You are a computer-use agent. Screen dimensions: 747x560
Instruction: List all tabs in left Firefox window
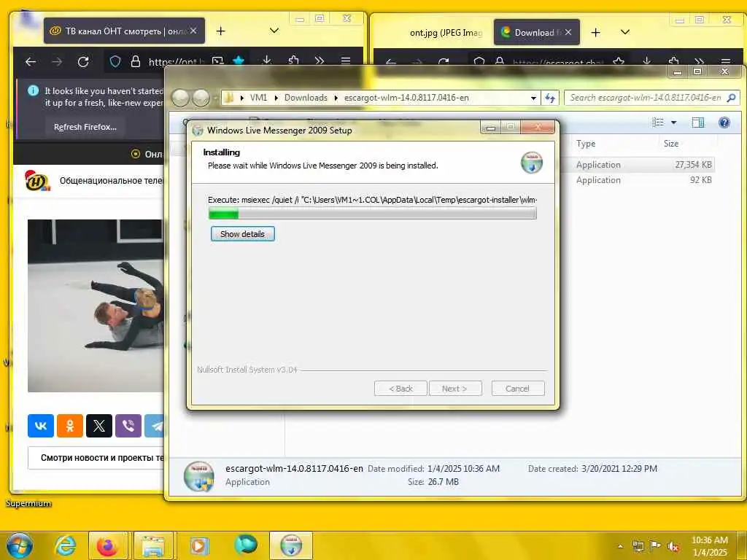[x=274, y=31]
